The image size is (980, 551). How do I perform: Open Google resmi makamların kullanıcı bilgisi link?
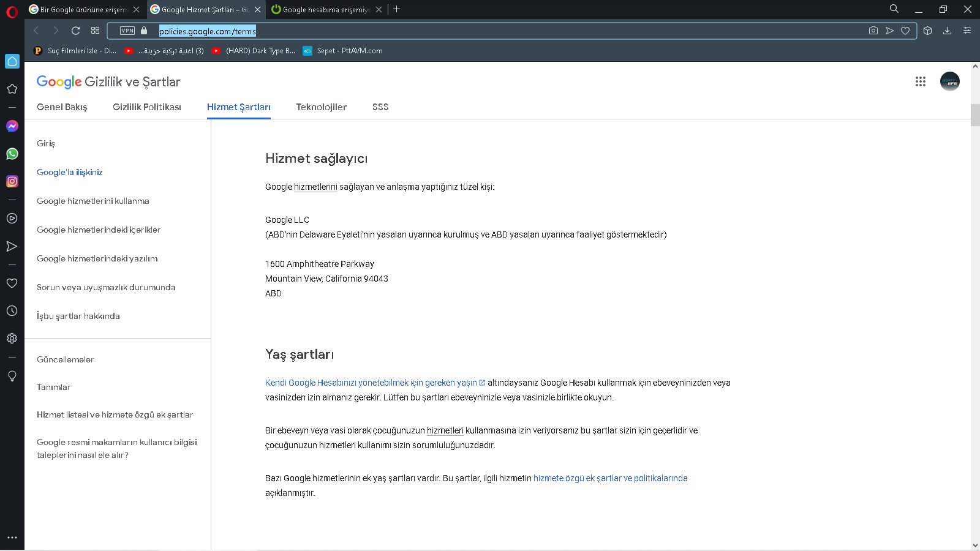[117, 448]
